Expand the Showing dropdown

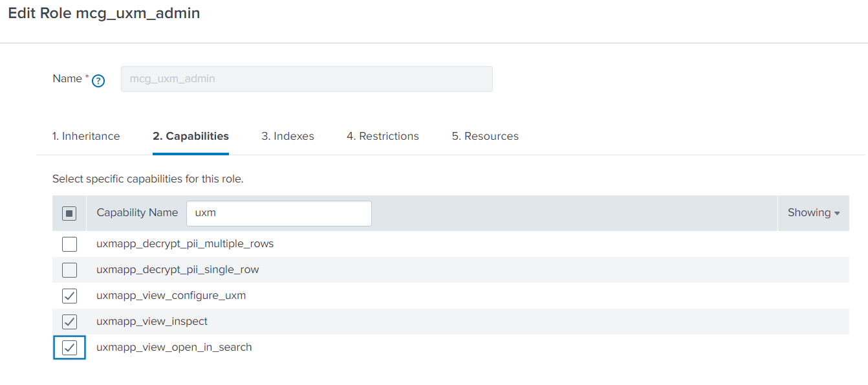(x=813, y=213)
